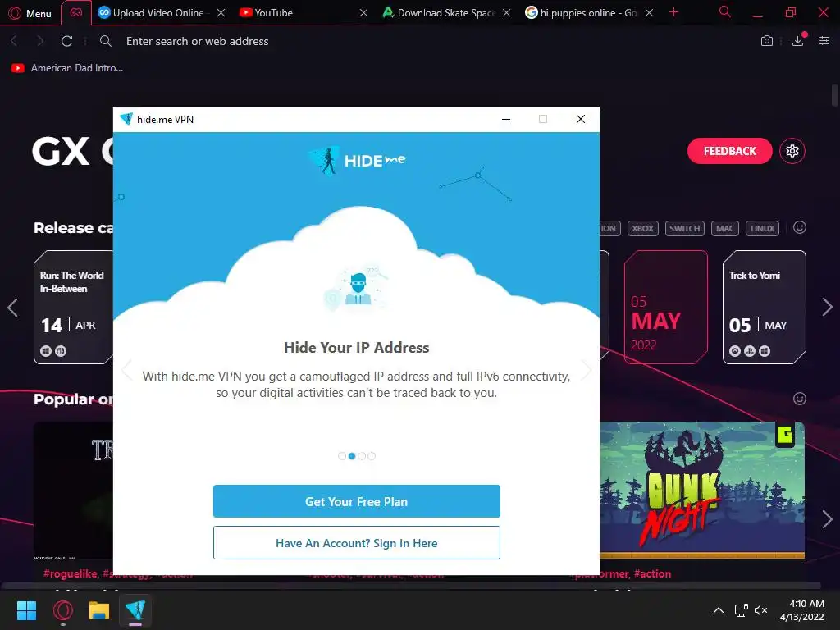Close the YouTube browser tab
This screenshot has width=840, height=630.
click(x=363, y=13)
